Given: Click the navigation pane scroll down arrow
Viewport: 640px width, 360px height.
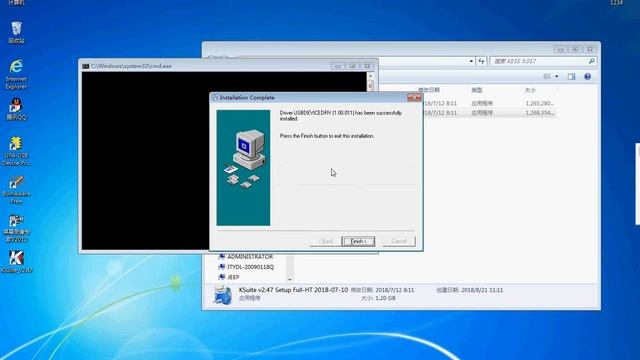Looking at the screenshot, I should tap(290, 280).
